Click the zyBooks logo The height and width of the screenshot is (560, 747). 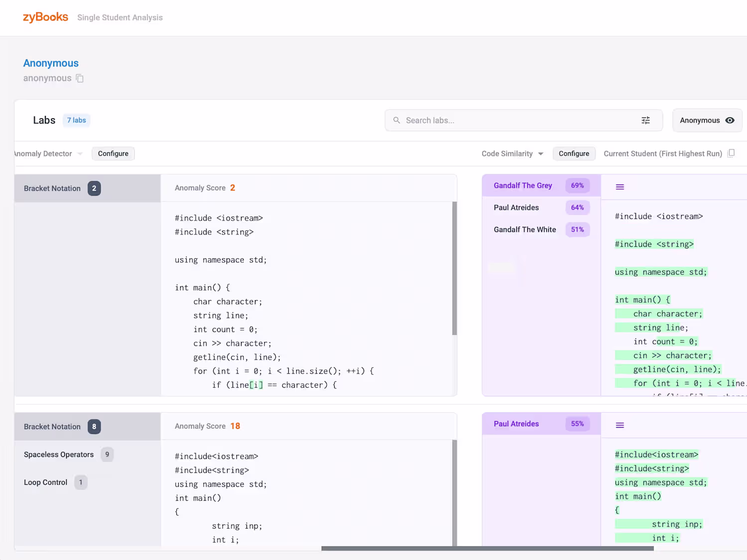click(45, 17)
